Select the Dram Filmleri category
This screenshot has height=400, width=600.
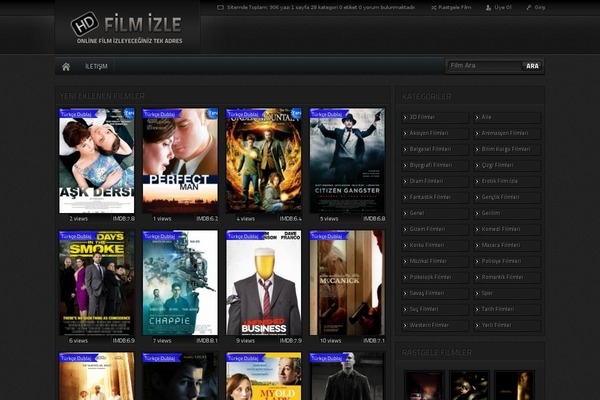[435, 181]
